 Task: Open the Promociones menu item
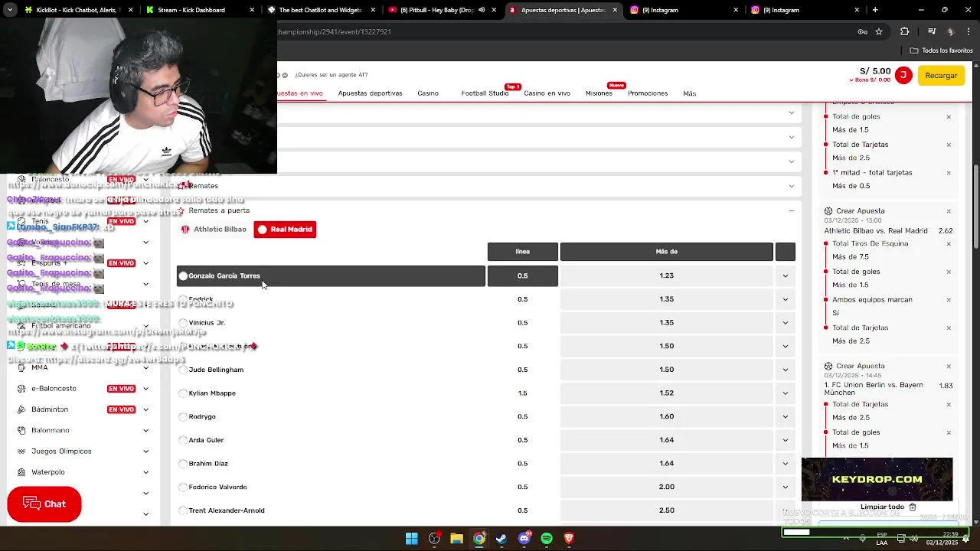coord(648,93)
